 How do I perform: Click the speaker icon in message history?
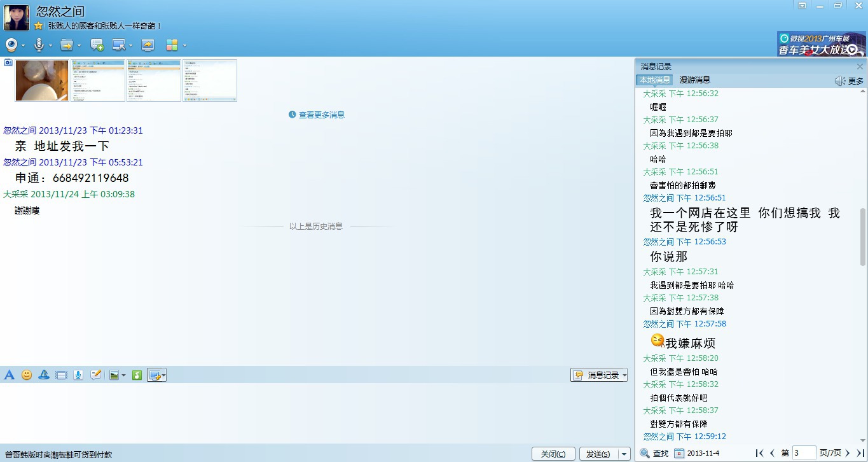point(840,81)
